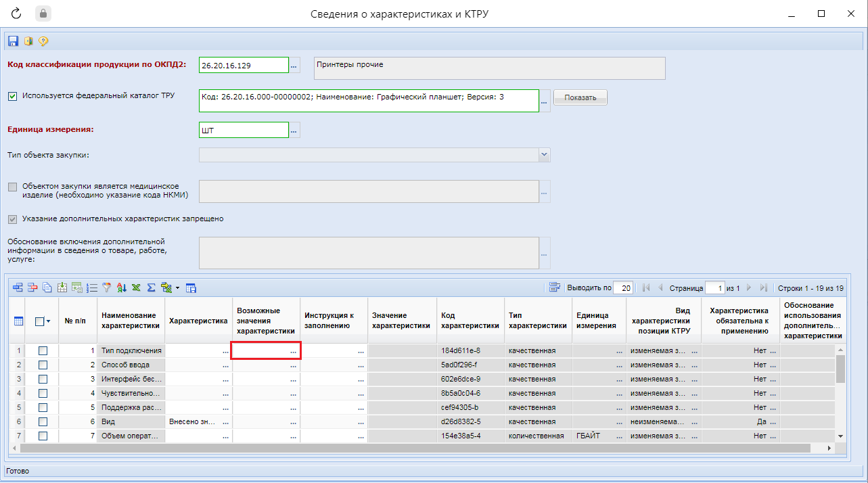The width and height of the screenshot is (868, 483).
Task: Click the sigma totals icon
Action: click(152, 287)
